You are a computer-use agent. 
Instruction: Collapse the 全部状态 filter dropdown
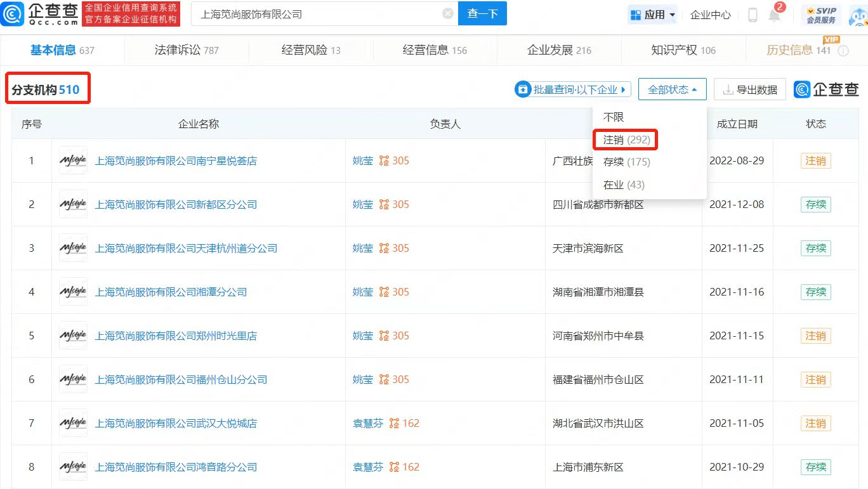pos(673,89)
